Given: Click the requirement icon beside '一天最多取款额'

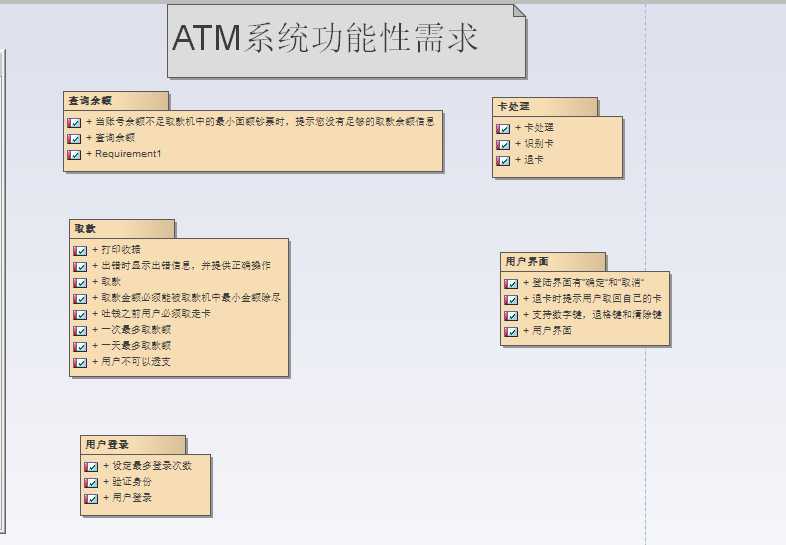Looking at the screenshot, I should coord(80,346).
